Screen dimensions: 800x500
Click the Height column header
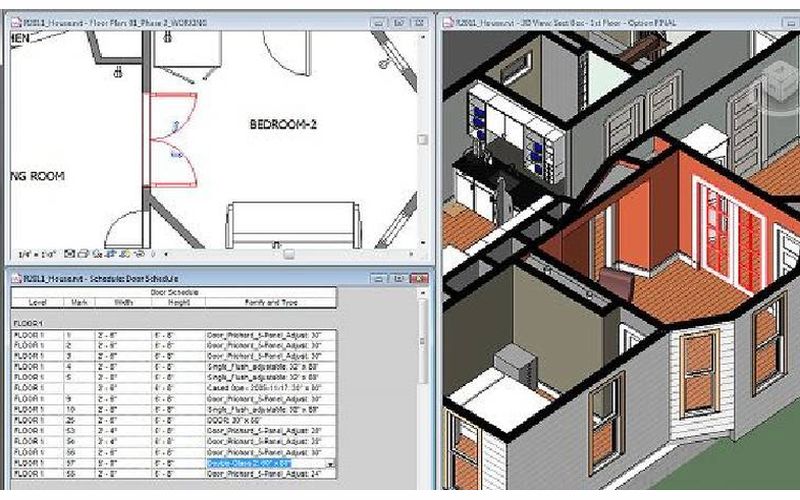point(179,303)
